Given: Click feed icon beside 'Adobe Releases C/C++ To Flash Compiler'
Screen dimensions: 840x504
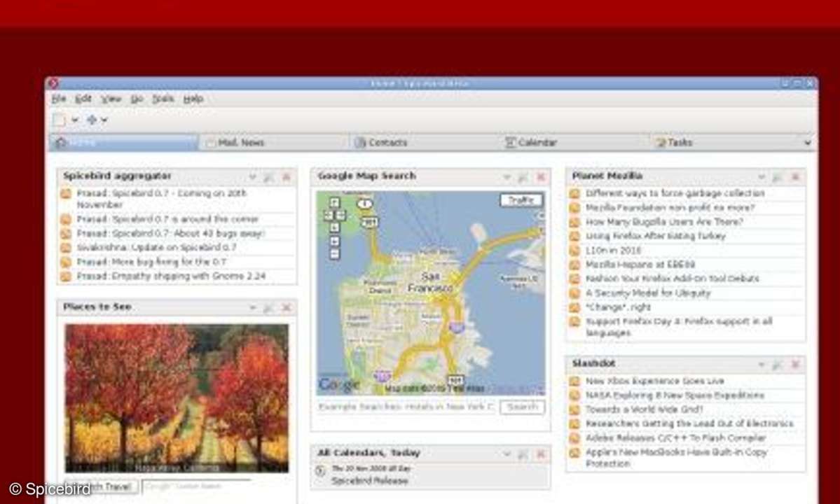Looking at the screenshot, I should (574, 438).
